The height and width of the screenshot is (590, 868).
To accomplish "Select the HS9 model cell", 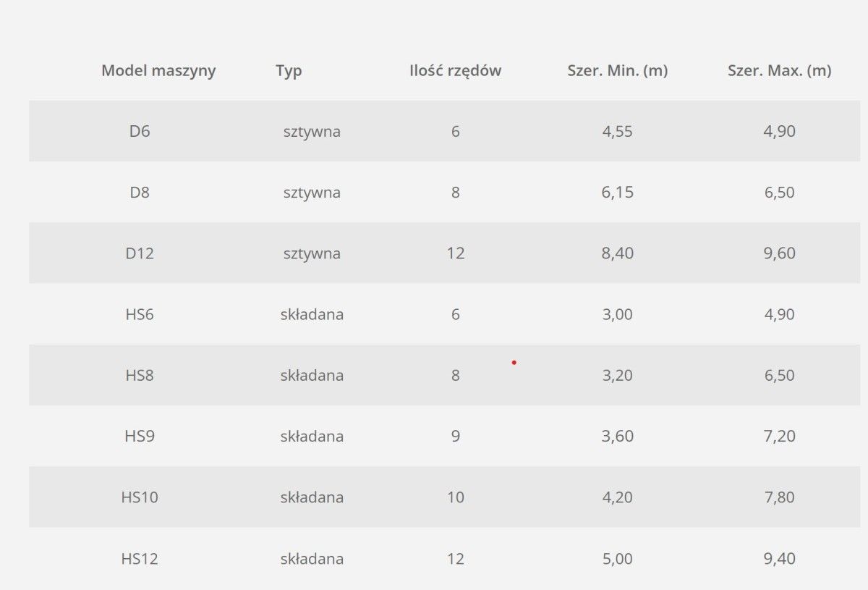I will [x=140, y=436].
